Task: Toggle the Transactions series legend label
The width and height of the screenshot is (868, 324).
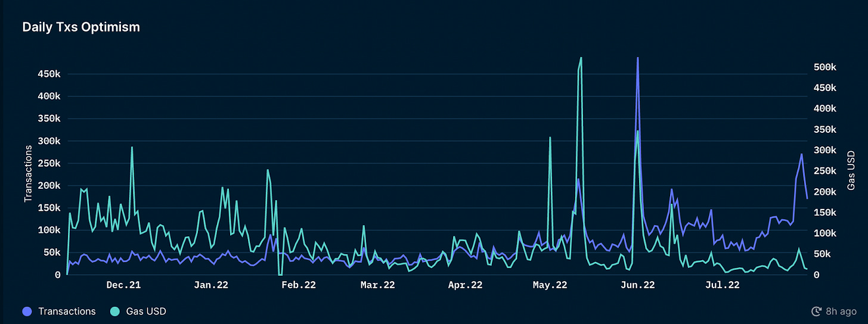Action: click(67, 311)
